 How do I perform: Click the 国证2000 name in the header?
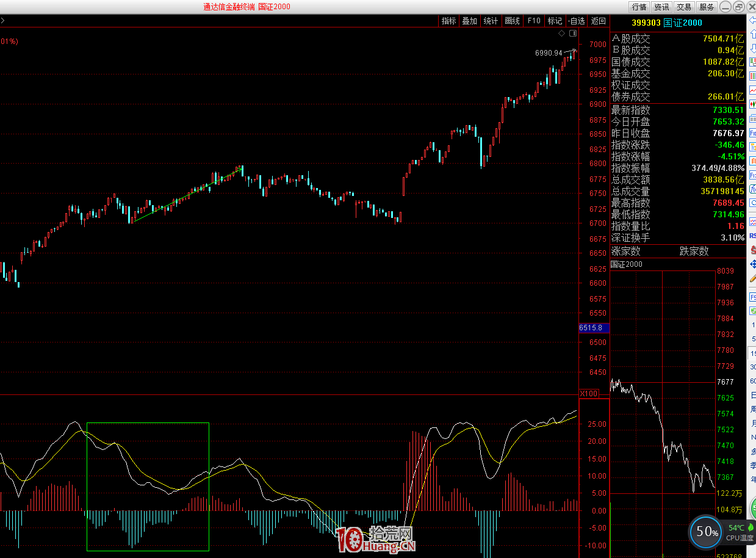tap(683, 23)
